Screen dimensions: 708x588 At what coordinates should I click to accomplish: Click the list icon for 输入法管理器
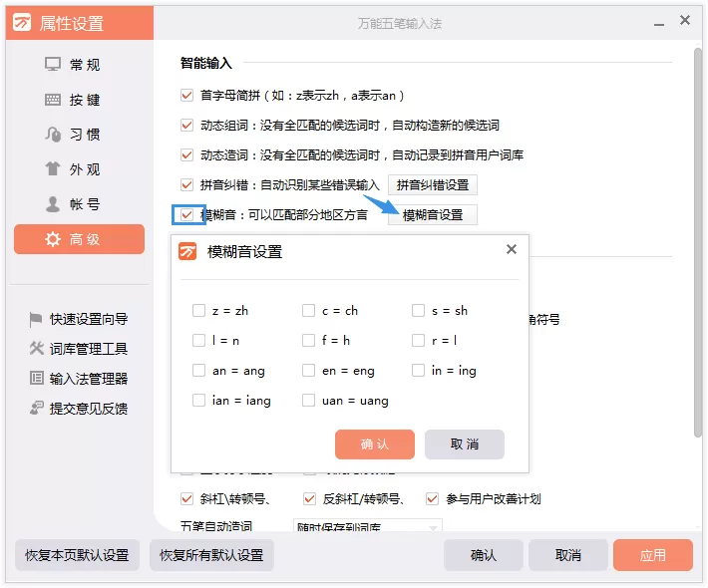pyautogui.click(x=37, y=378)
